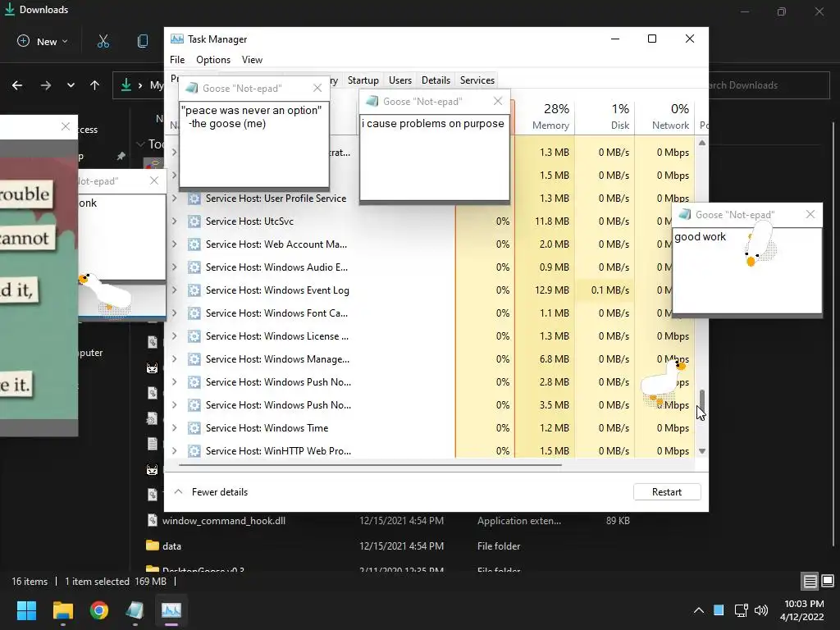Select Service Host: Windows License row

[x=430, y=336]
